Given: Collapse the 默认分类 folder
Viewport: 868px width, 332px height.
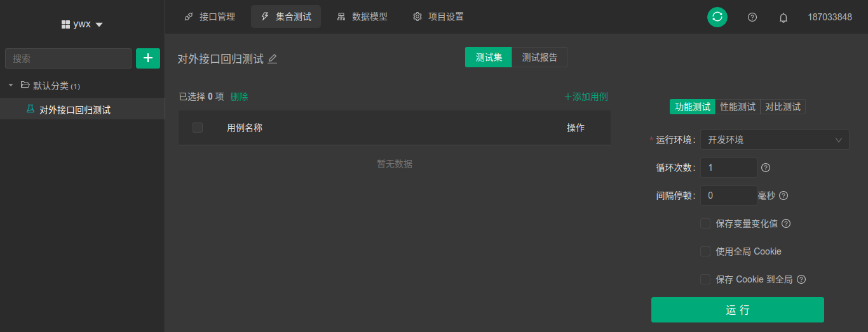Looking at the screenshot, I should [11, 85].
